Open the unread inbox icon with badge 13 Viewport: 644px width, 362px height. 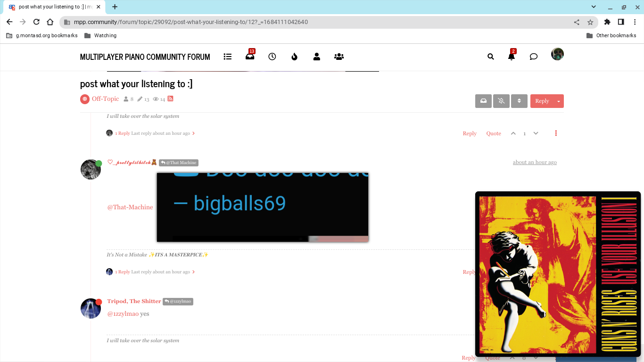point(250,56)
